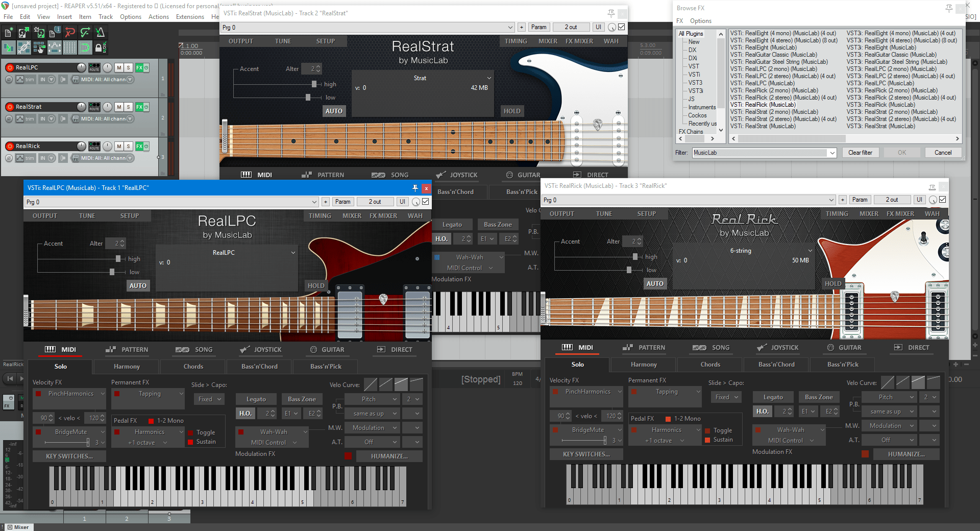Open the Pitch bend dropdown in RealLPC
This screenshot has width=980, height=531.
(372, 399)
